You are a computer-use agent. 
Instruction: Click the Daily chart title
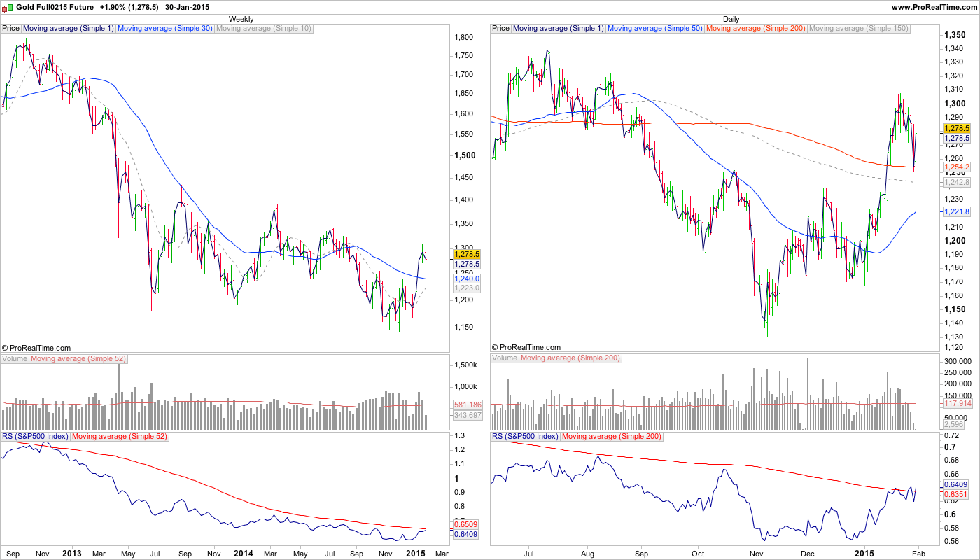[x=731, y=19]
